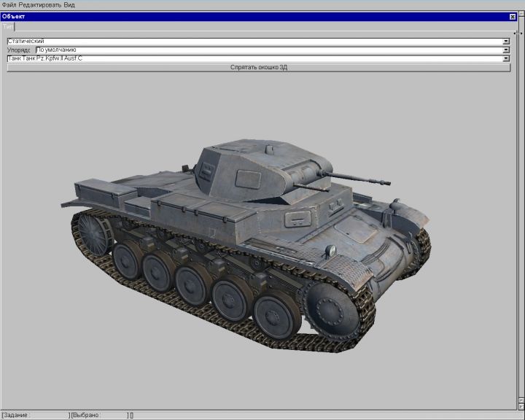Click the Упорядс label
The height and width of the screenshot is (420, 525).
[x=20, y=50]
